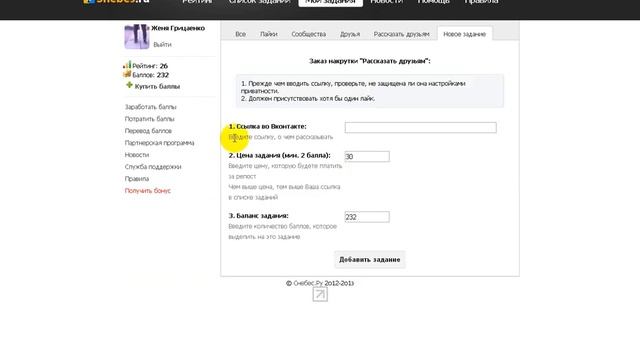
Task: Click the Баллов: 232 text
Action: tap(150, 75)
